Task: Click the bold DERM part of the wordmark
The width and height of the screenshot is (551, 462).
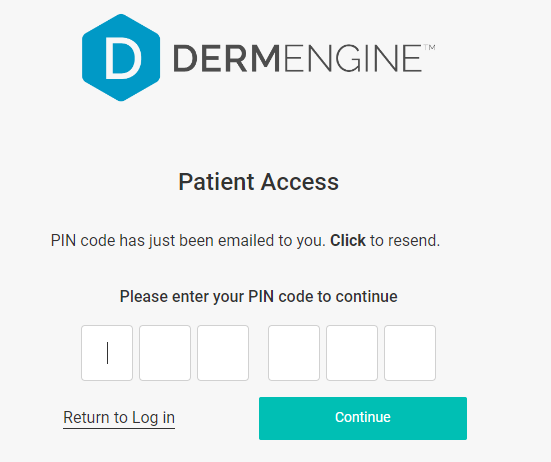Action: click(227, 58)
